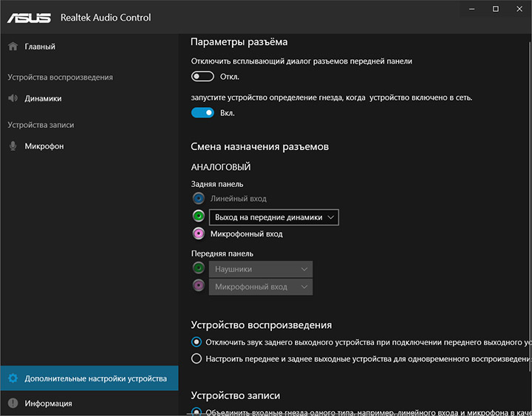
Task: Open the Главный page in sidebar
Action: pos(40,47)
